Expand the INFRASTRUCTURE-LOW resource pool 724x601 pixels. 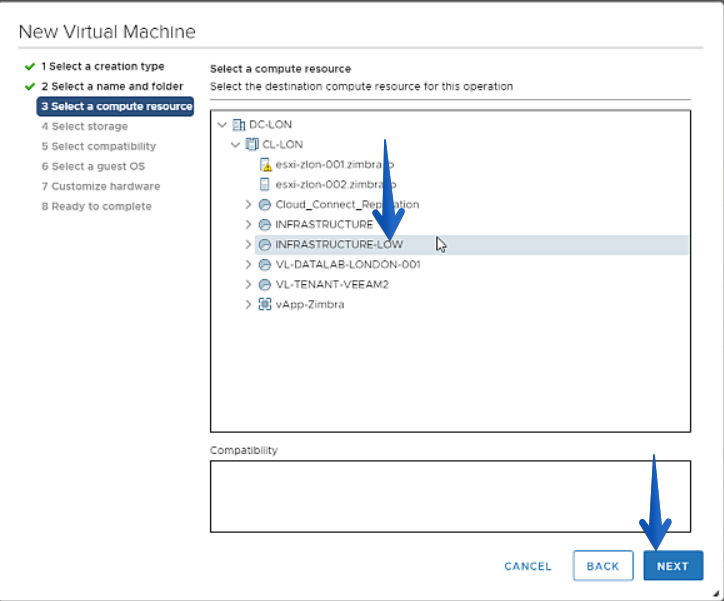(248, 245)
